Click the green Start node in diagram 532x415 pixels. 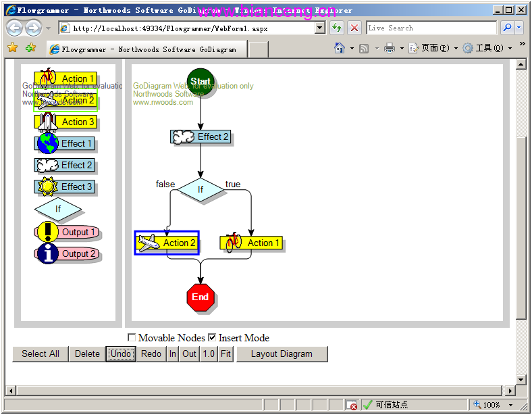(201, 82)
